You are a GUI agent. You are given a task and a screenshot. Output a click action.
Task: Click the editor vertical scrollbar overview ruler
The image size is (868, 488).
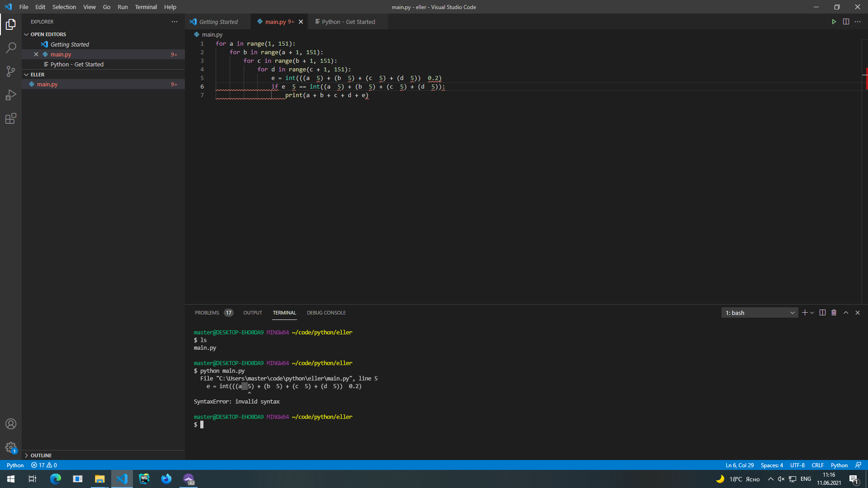pos(865,172)
